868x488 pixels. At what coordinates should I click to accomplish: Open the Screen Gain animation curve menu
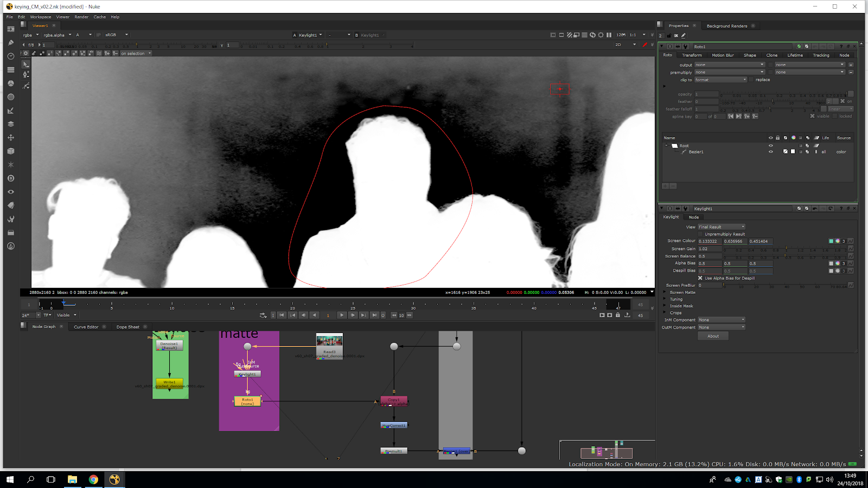850,249
